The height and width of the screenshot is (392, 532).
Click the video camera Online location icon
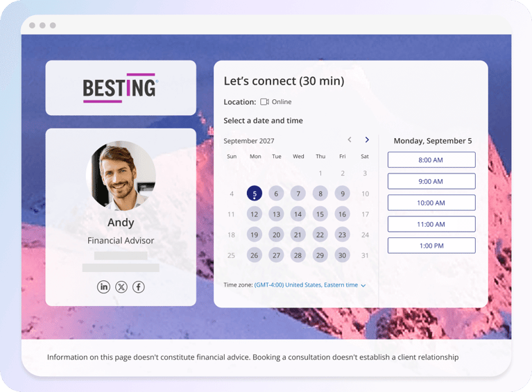[264, 102]
